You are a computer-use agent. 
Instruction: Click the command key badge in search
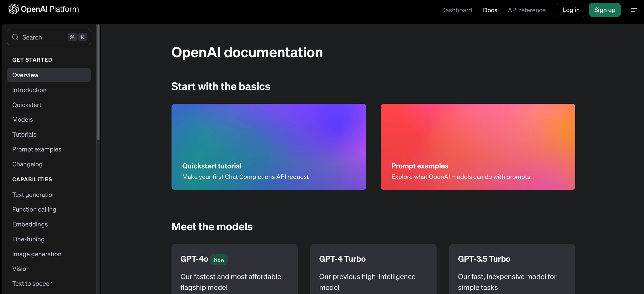click(x=72, y=37)
